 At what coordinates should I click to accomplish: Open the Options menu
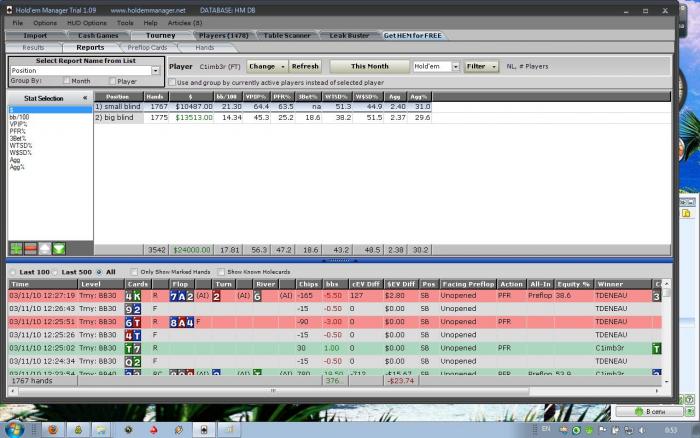point(45,23)
